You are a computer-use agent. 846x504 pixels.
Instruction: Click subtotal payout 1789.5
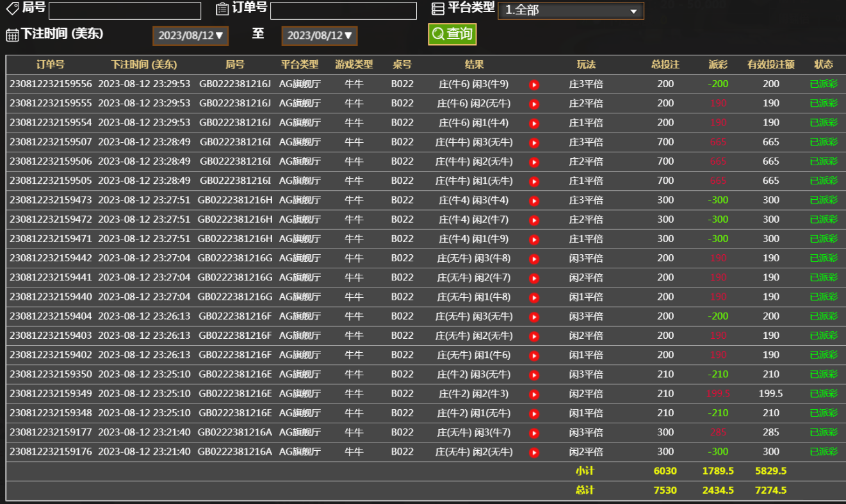pyautogui.click(x=718, y=471)
